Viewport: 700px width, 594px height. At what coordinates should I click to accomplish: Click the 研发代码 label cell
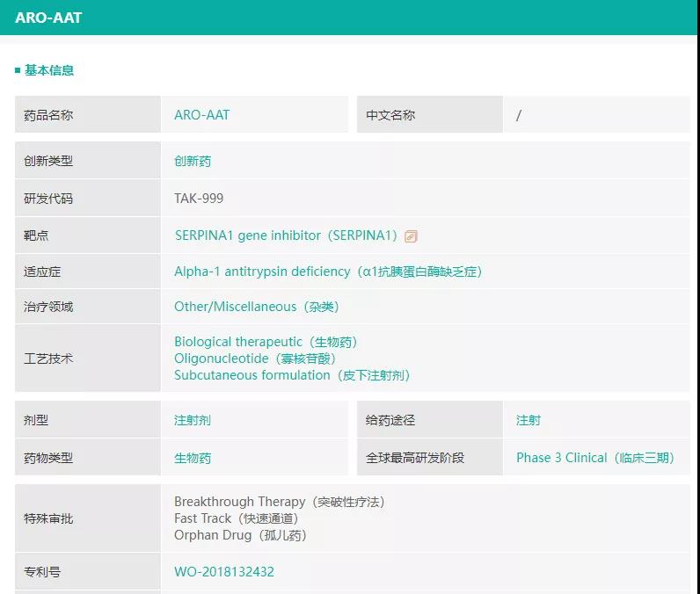[x=88, y=198]
